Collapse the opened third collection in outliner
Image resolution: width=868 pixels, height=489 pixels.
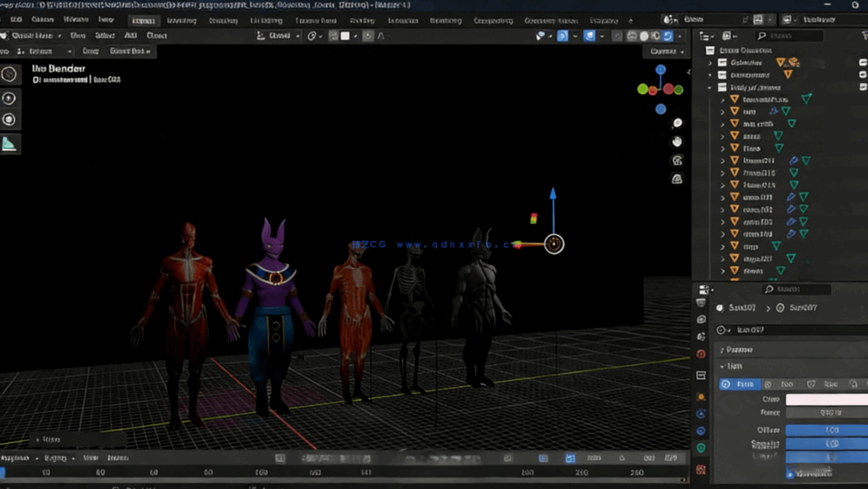click(x=710, y=87)
